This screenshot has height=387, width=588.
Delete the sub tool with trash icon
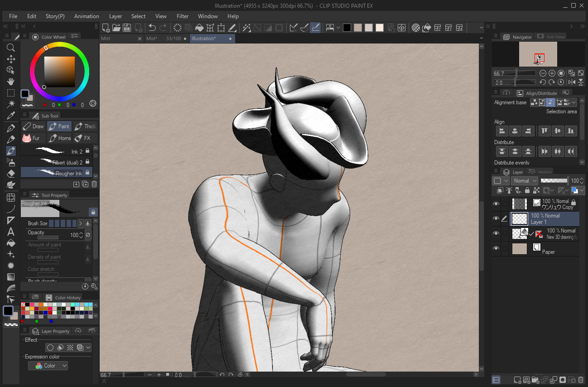pos(94,184)
